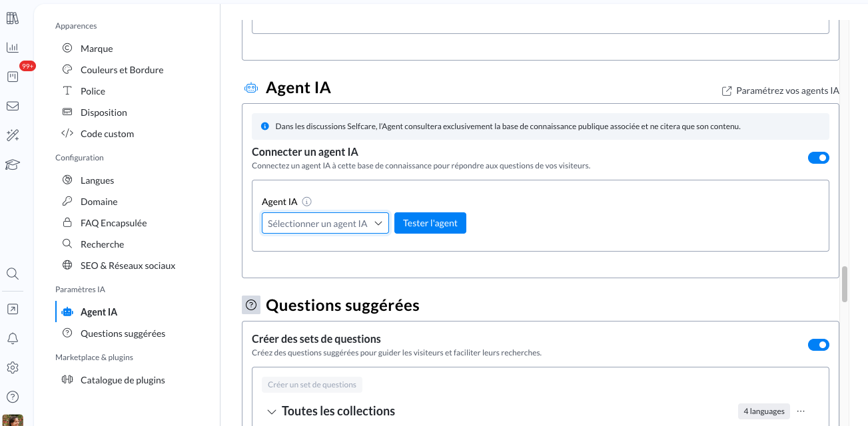Select Questions suggérées in the sidebar
Viewport: 868px width, 426px height.
pyautogui.click(x=123, y=333)
